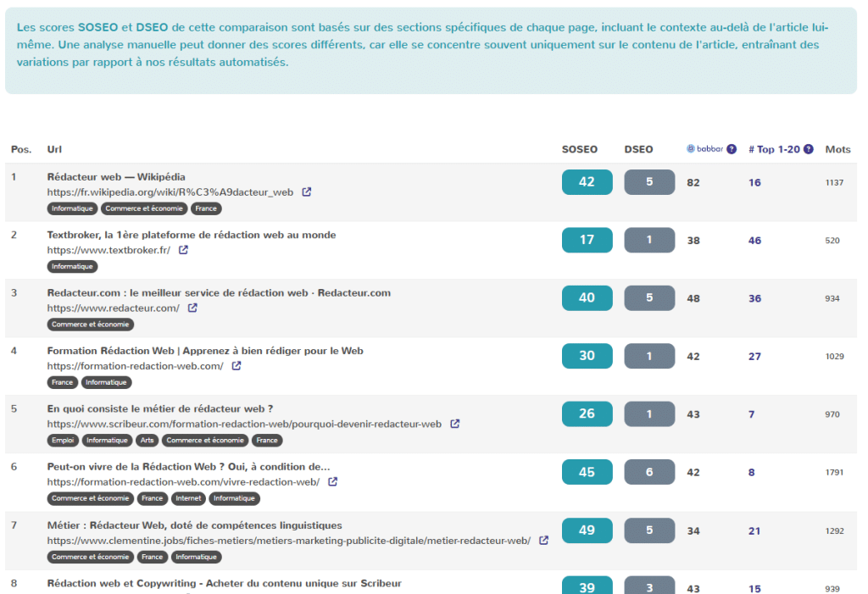
Task: Click Top 1-20 value 16 for Wikipedia
Action: pyautogui.click(x=754, y=183)
